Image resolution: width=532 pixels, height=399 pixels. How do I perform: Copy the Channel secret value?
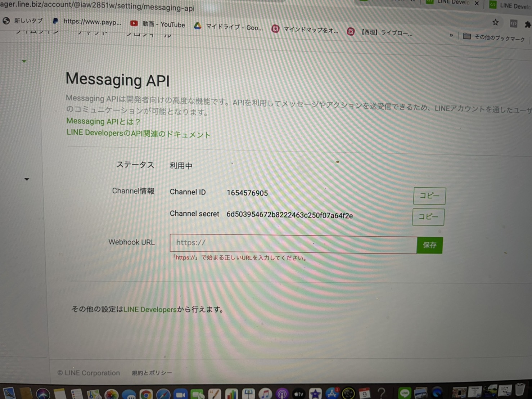tap(428, 217)
